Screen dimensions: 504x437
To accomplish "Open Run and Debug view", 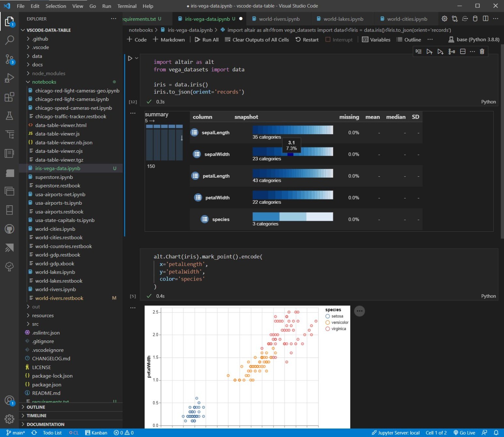I will tap(9, 78).
